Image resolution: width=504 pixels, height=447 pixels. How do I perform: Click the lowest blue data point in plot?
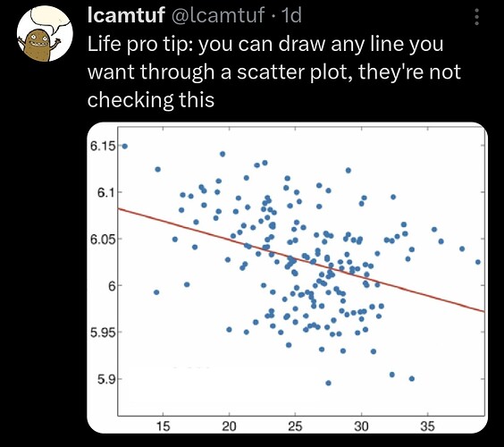pyautogui.click(x=328, y=383)
